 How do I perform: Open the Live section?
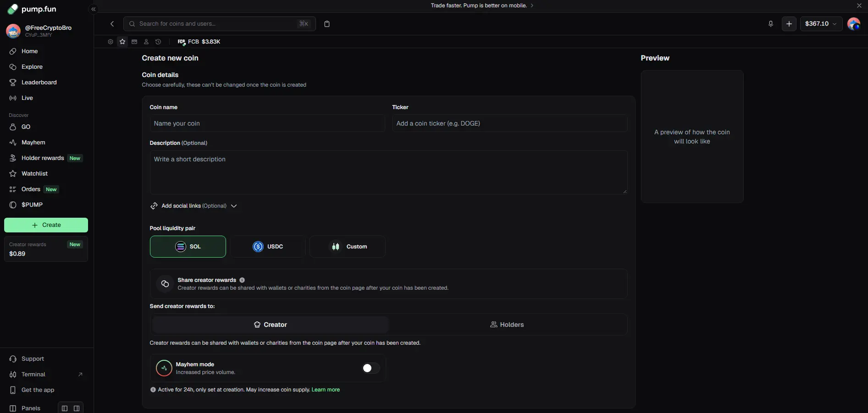coord(46,98)
